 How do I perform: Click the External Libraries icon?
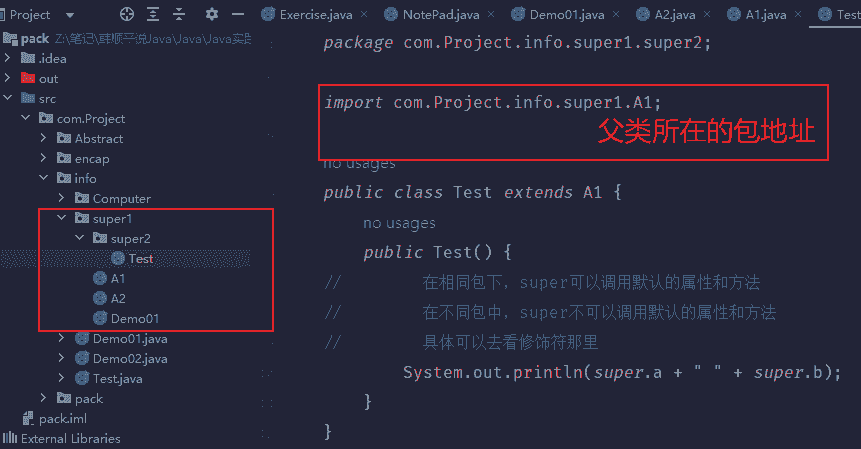10,438
